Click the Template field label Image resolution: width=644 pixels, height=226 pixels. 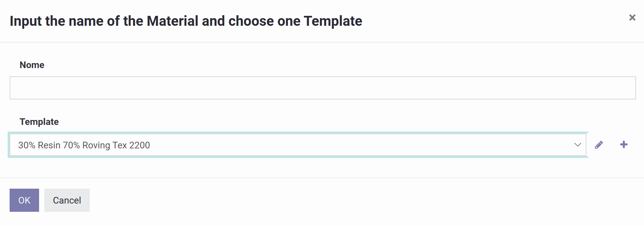point(39,122)
